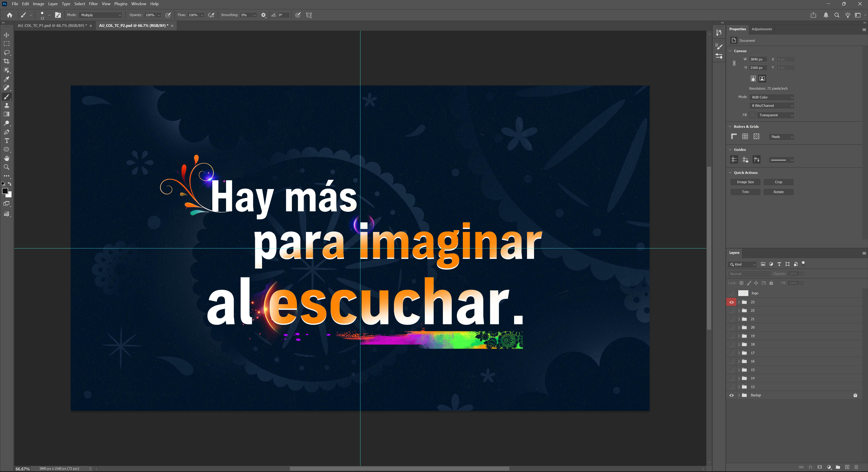This screenshot has height=472, width=868.
Task: Open brush settings gear in options bar
Action: click(263, 15)
